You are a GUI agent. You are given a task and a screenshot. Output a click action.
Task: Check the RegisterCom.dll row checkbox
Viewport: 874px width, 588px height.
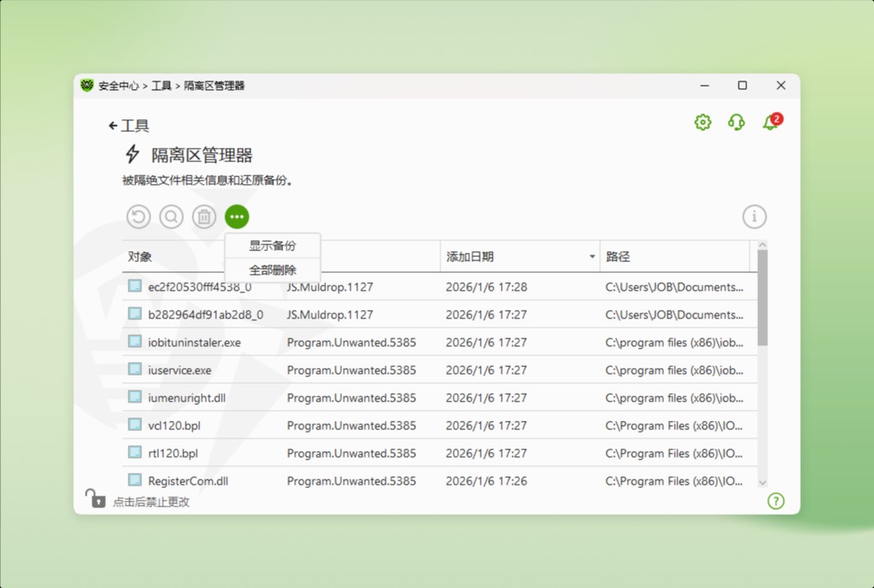coord(135,480)
